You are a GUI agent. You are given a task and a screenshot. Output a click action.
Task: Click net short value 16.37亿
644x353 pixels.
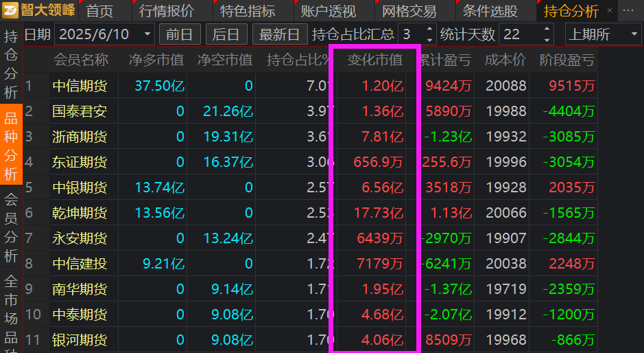[228, 162]
